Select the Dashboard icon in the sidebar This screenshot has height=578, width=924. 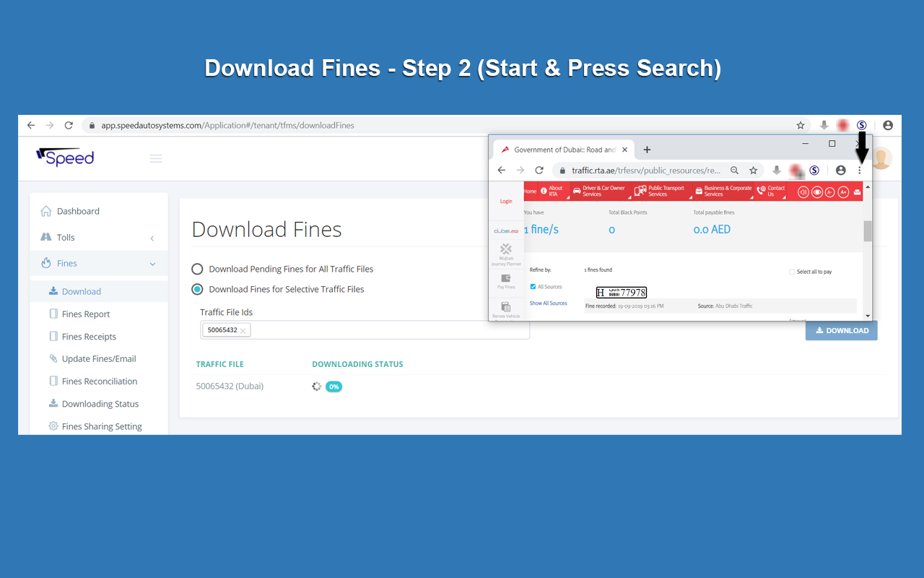45,210
